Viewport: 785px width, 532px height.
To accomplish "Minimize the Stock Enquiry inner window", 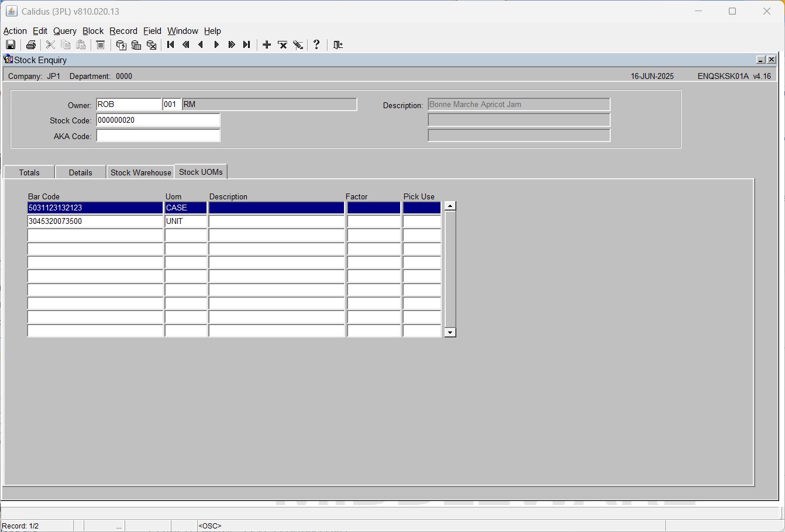I will pyautogui.click(x=760, y=60).
